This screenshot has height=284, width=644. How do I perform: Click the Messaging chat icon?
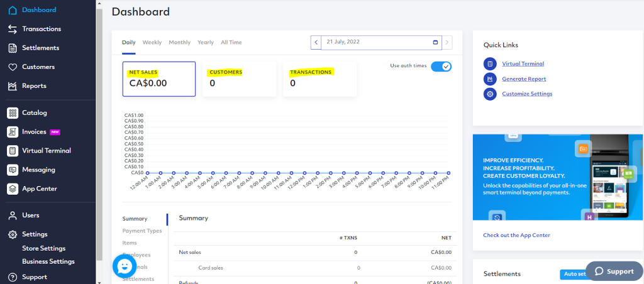pos(13,170)
